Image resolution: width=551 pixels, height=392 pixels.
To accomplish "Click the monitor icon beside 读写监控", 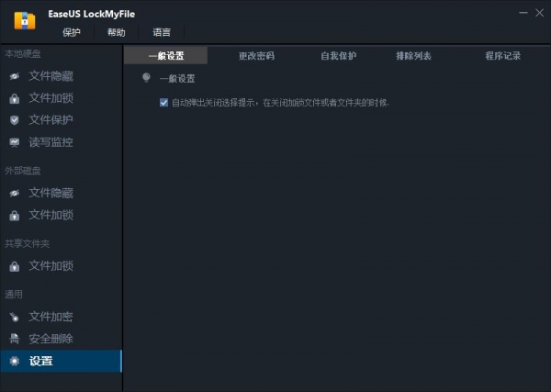I will 15,142.
